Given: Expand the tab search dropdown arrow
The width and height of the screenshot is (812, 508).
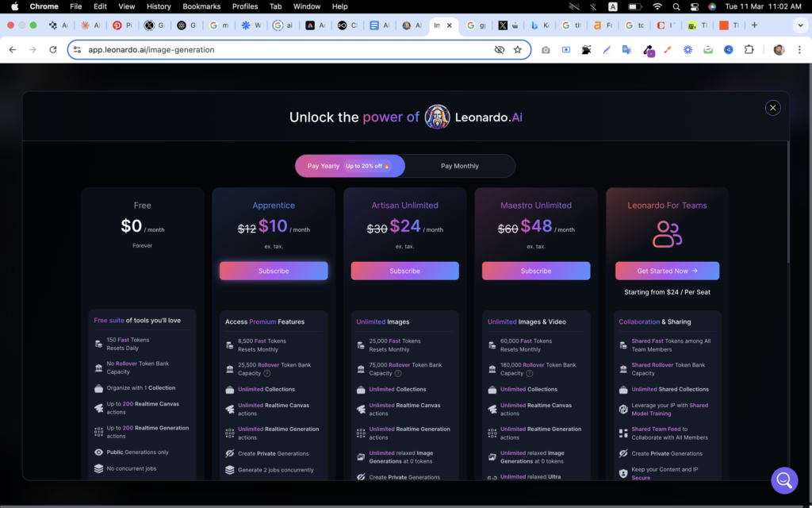Looking at the screenshot, I should pos(801,25).
